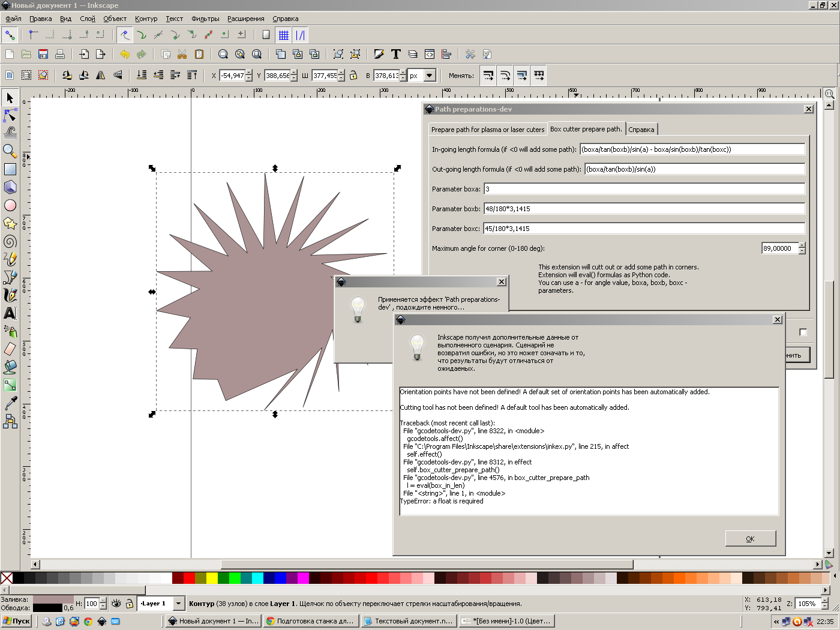840x630 pixels.
Task: Click the Undo arrow icon
Action: coord(125,54)
